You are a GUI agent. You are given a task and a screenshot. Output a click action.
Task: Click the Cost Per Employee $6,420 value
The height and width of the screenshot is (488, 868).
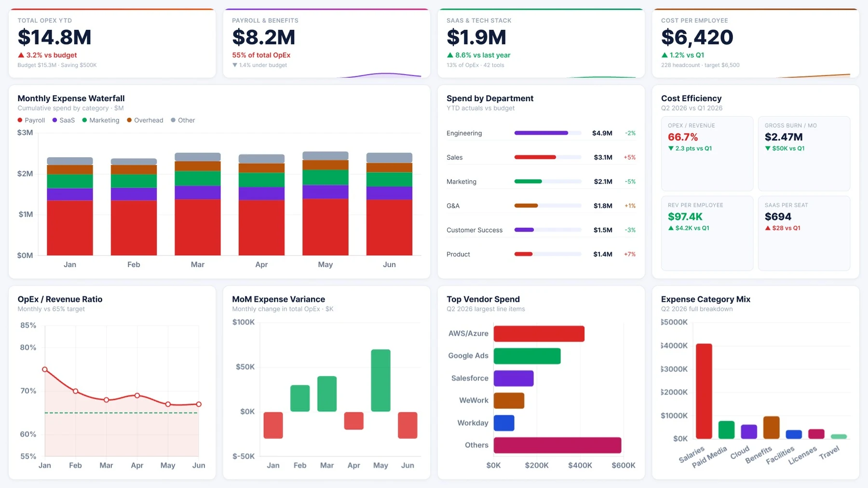click(x=697, y=37)
